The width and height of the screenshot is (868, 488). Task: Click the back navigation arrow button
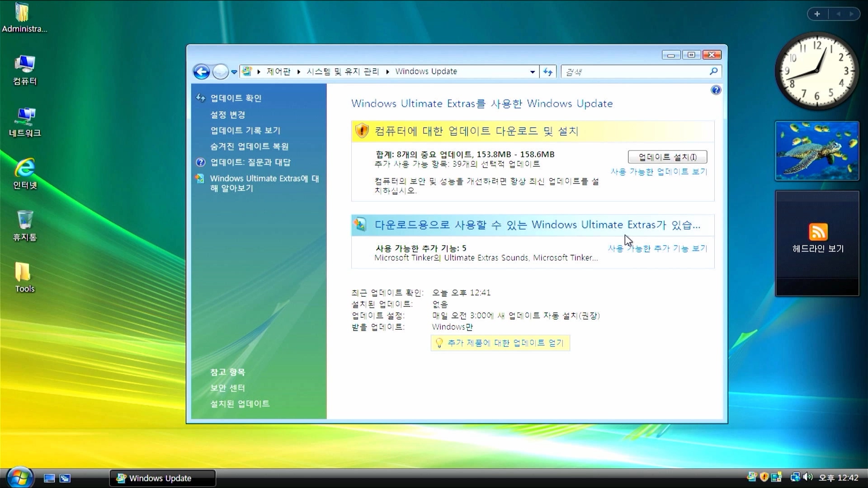pos(201,72)
